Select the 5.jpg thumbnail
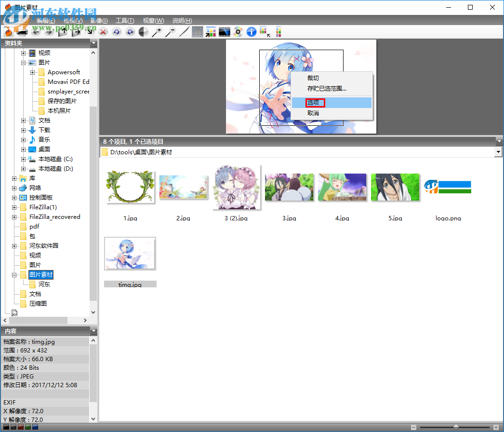 (395, 187)
